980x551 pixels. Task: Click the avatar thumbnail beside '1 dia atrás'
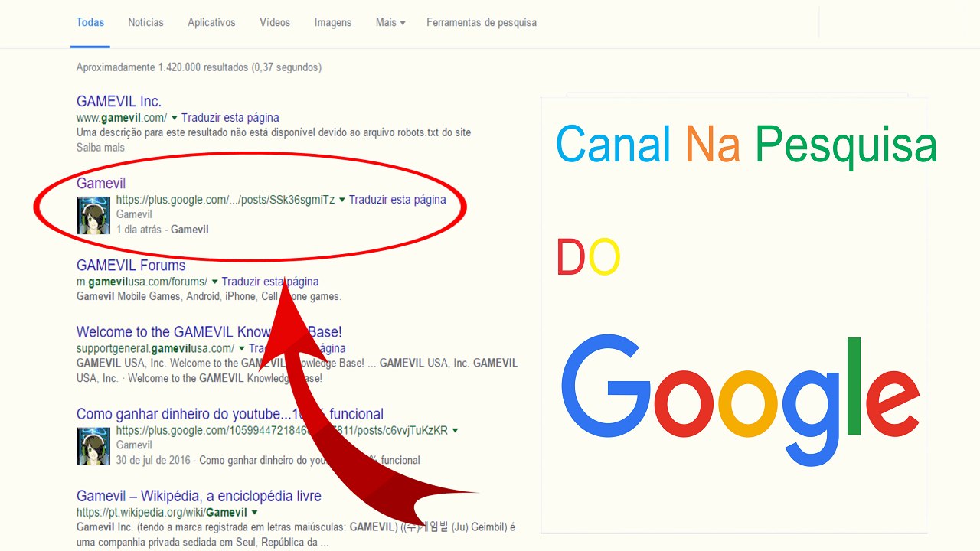(93, 214)
